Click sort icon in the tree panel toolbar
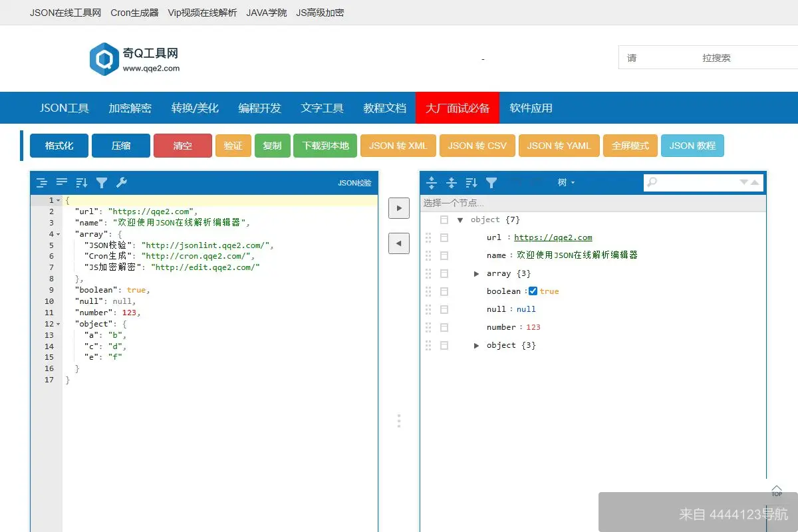Viewport: 798px width, 532px height. 471,182
